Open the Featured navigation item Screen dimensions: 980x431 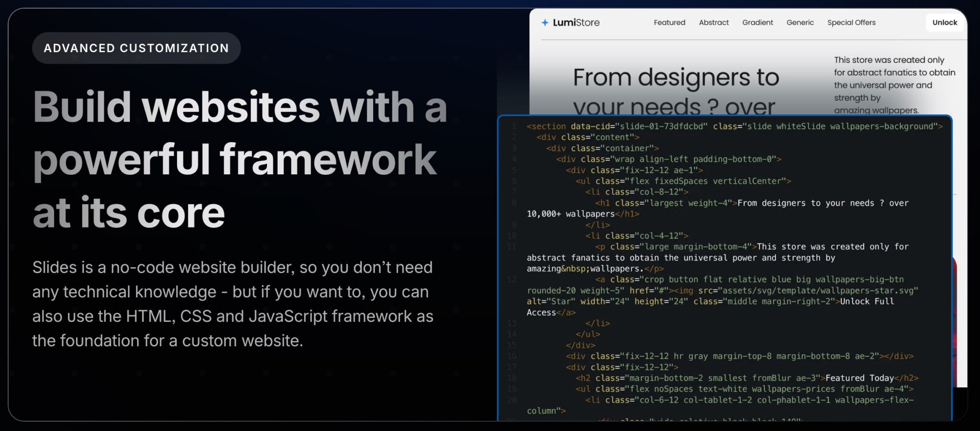pos(669,23)
